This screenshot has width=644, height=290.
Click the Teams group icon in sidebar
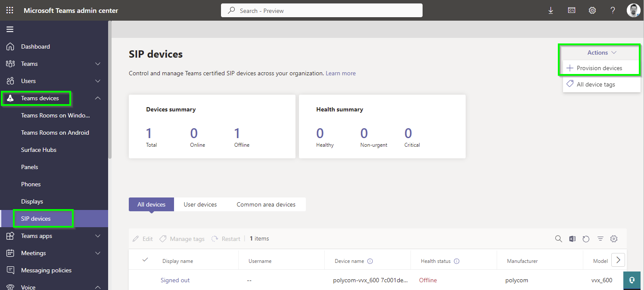coord(10,64)
